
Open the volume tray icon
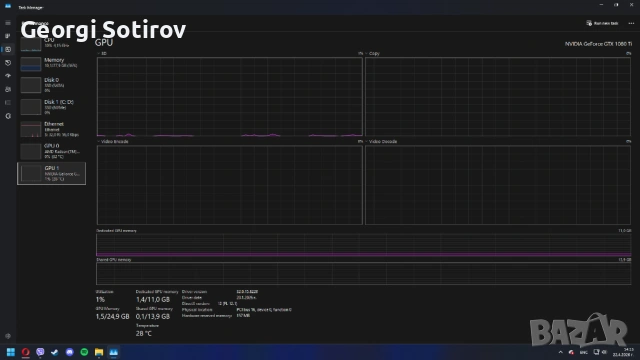pos(604,352)
